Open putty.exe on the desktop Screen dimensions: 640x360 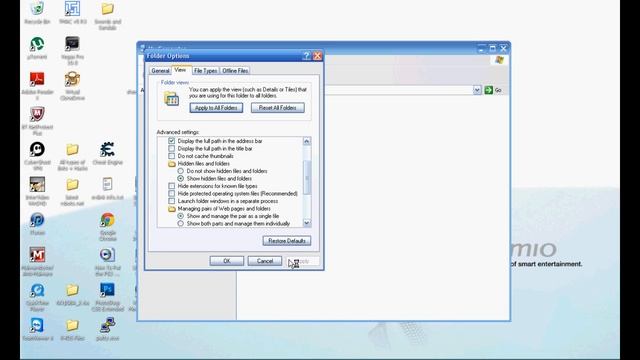107,325
